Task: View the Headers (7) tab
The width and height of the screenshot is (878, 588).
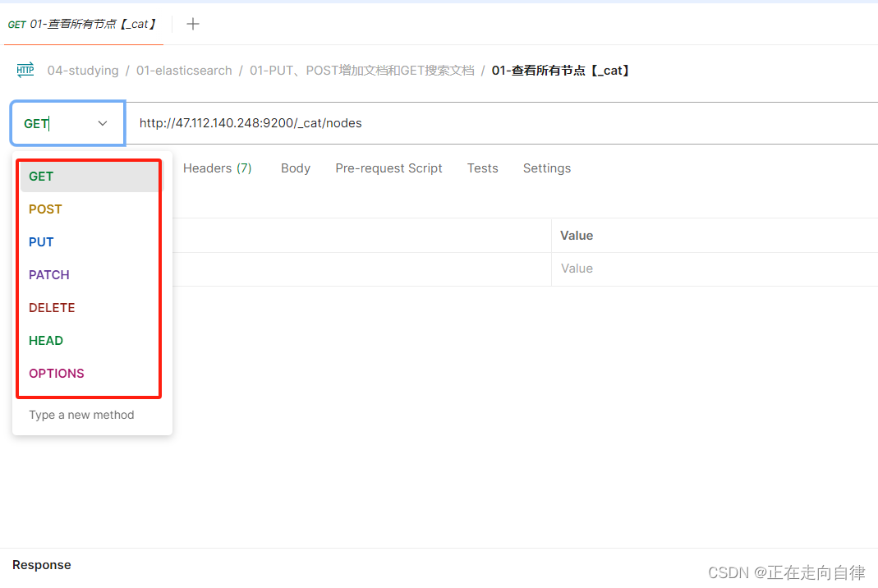Action: [x=217, y=168]
